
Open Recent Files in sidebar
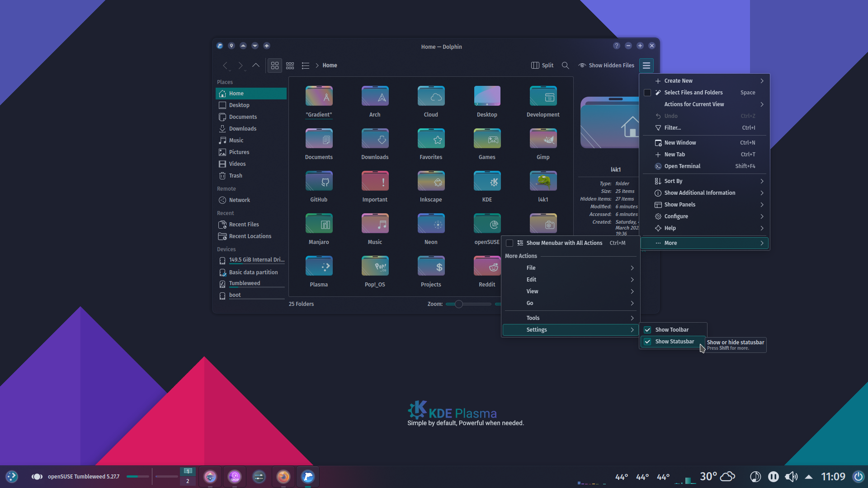[x=251, y=225]
